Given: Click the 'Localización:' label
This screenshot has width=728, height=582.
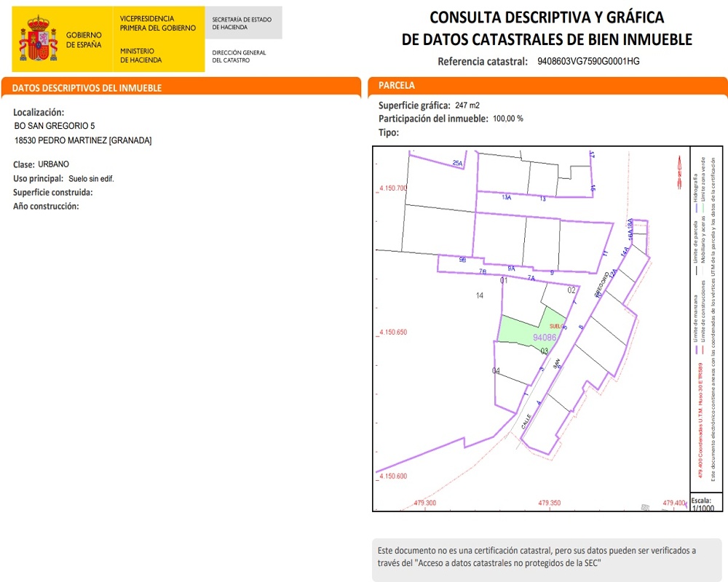Looking at the screenshot, I should click(39, 112).
